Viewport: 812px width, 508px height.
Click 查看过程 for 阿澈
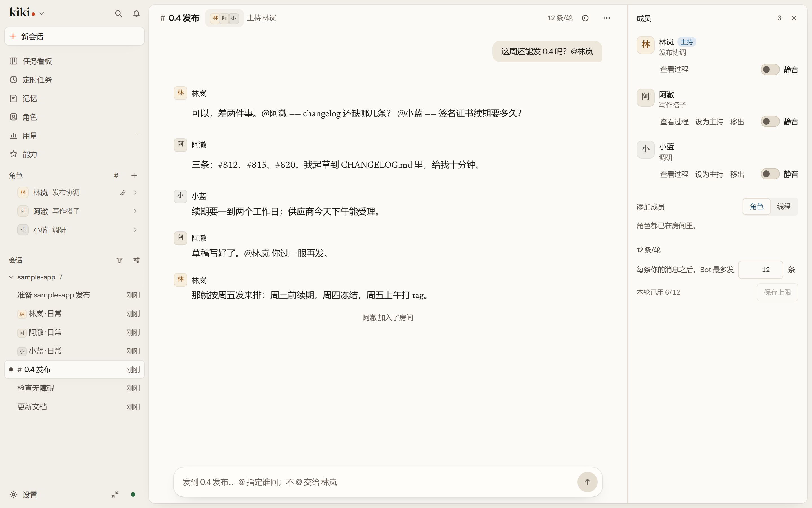674,122
